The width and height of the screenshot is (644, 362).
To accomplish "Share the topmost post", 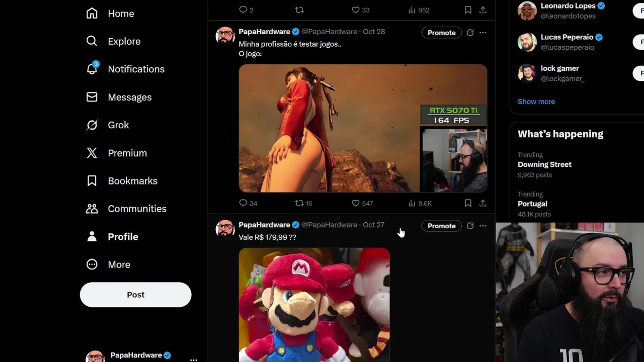I will coord(482,10).
